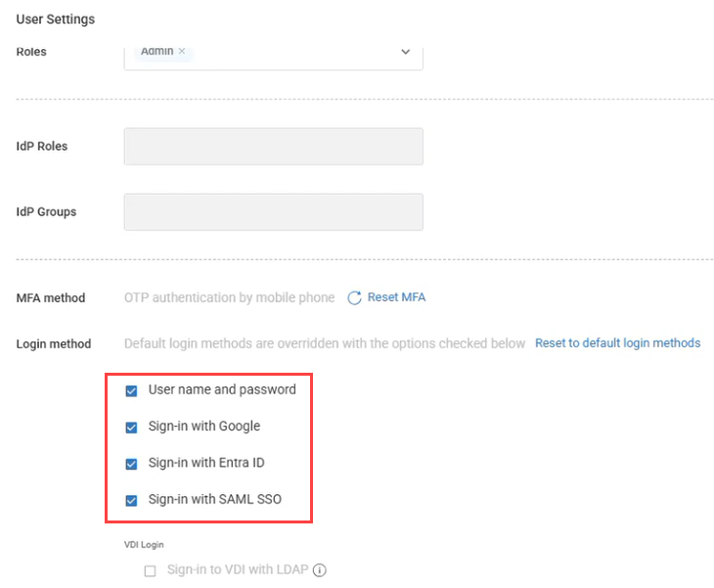This screenshot has width=714, height=588.
Task: Click the Reset MFA refresh icon
Action: [x=354, y=297]
